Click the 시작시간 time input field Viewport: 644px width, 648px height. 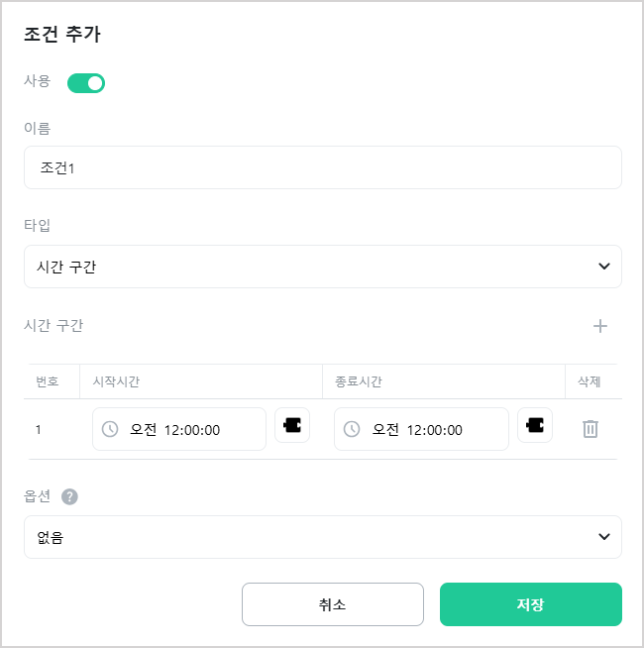tap(179, 429)
